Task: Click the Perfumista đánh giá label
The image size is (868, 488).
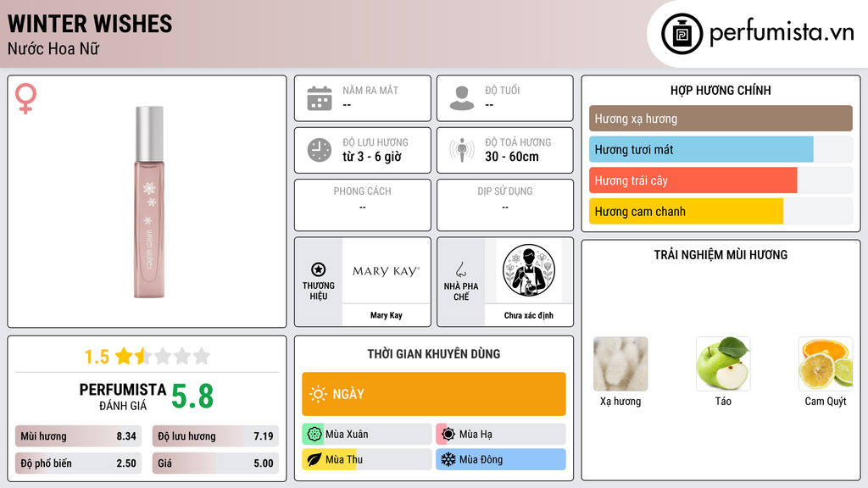Action: click(123, 396)
